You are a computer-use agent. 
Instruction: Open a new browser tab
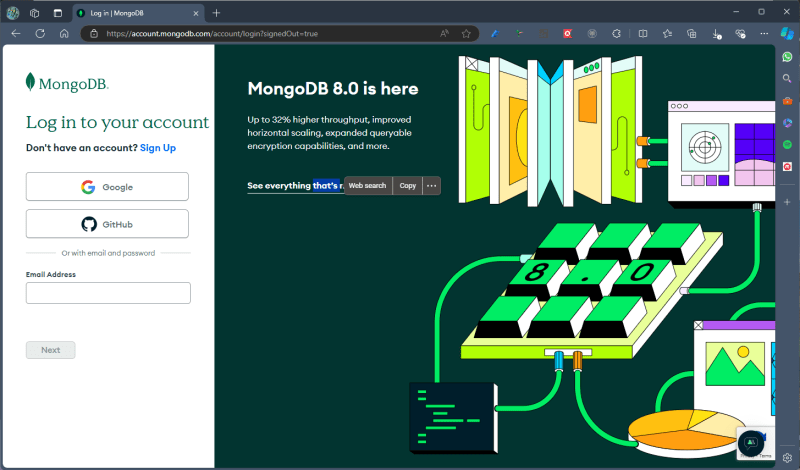(216, 13)
